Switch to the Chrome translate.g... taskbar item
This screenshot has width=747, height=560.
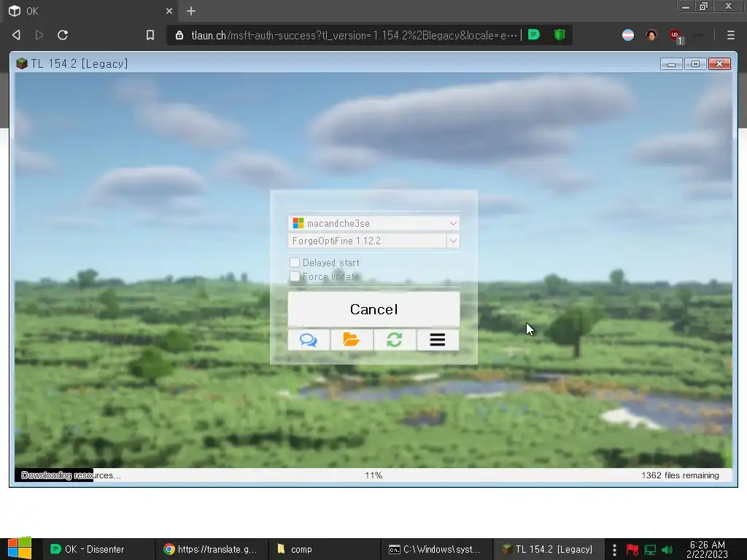click(x=212, y=549)
